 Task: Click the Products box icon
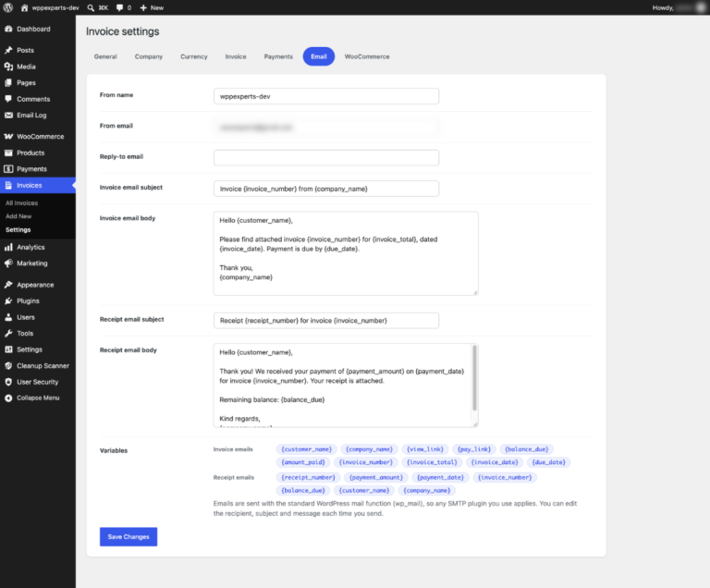[x=8, y=153]
